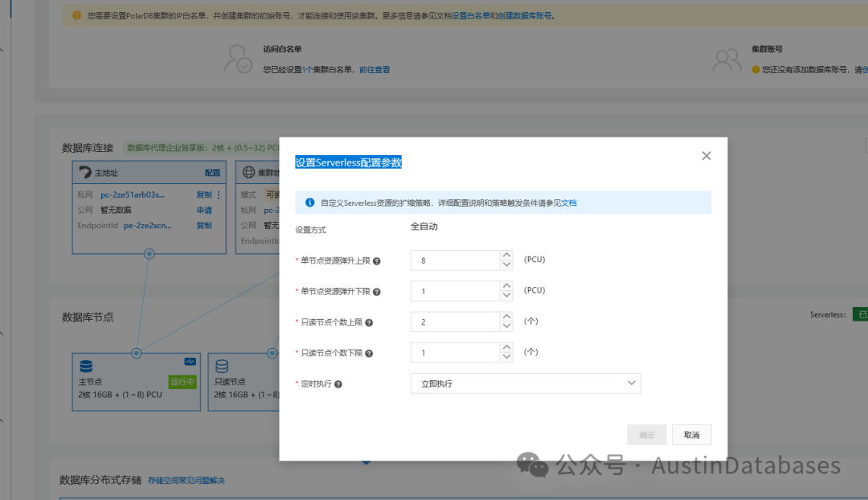Click the 取消 button
Image resolution: width=868 pixels, height=500 pixels.
coord(691,435)
